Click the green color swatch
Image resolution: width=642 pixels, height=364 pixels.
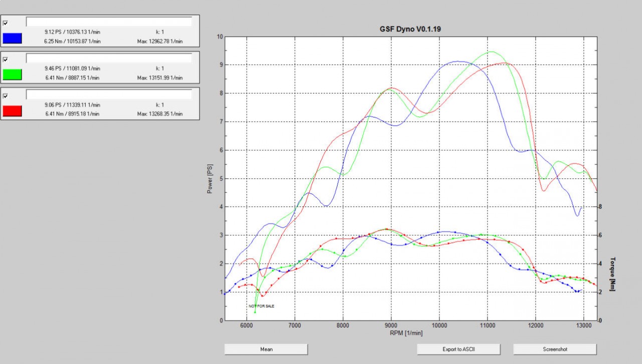[12, 75]
